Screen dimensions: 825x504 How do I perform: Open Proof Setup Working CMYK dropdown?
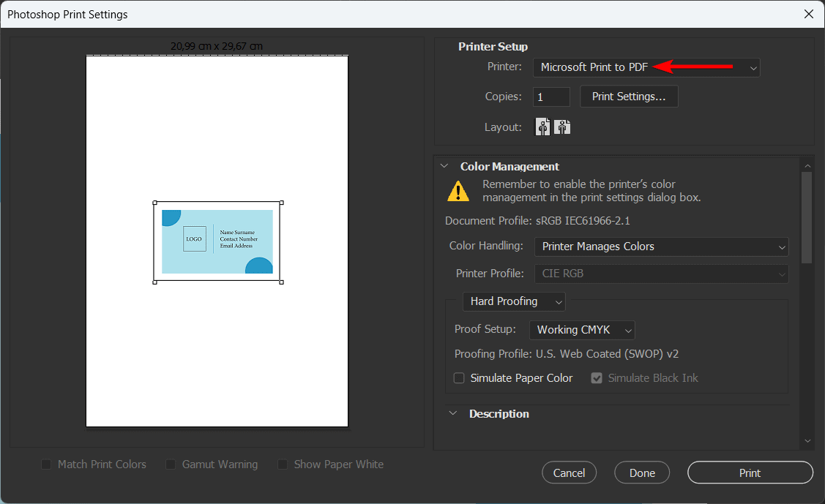point(582,330)
